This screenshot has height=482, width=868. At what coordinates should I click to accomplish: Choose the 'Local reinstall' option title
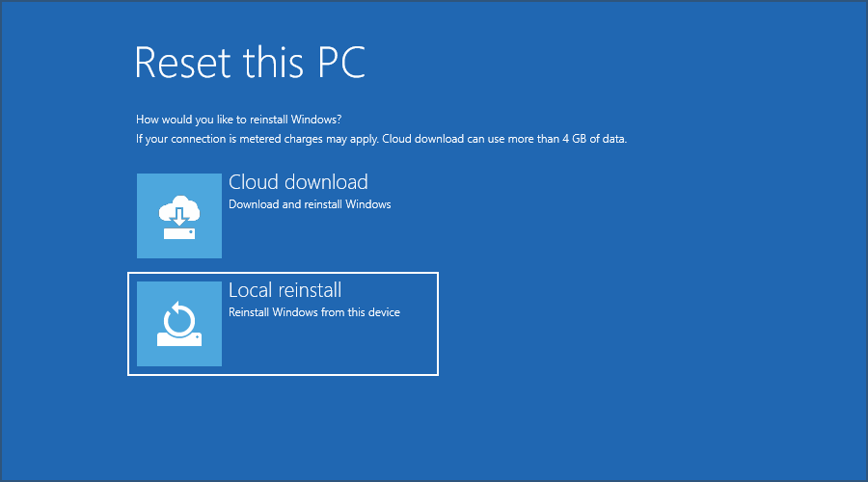tap(285, 290)
